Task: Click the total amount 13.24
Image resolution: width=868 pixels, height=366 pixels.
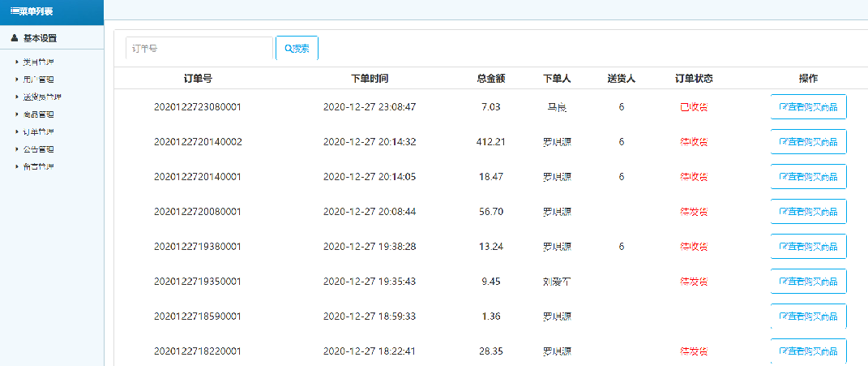Action: pyautogui.click(x=491, y=247)
